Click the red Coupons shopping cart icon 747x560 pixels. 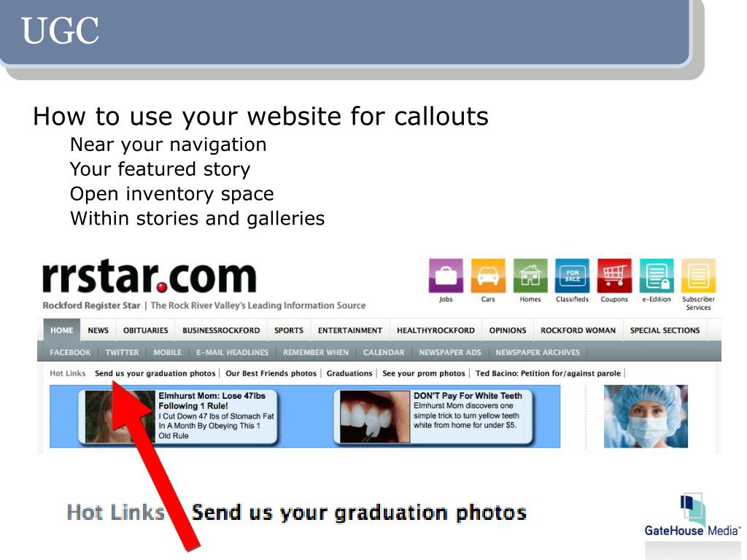click(614, 275)
